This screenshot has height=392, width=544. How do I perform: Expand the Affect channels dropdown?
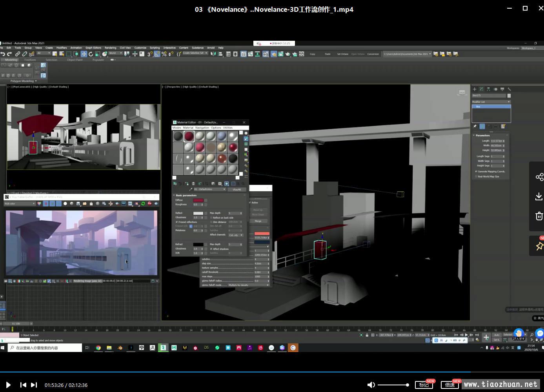[236, 235]
